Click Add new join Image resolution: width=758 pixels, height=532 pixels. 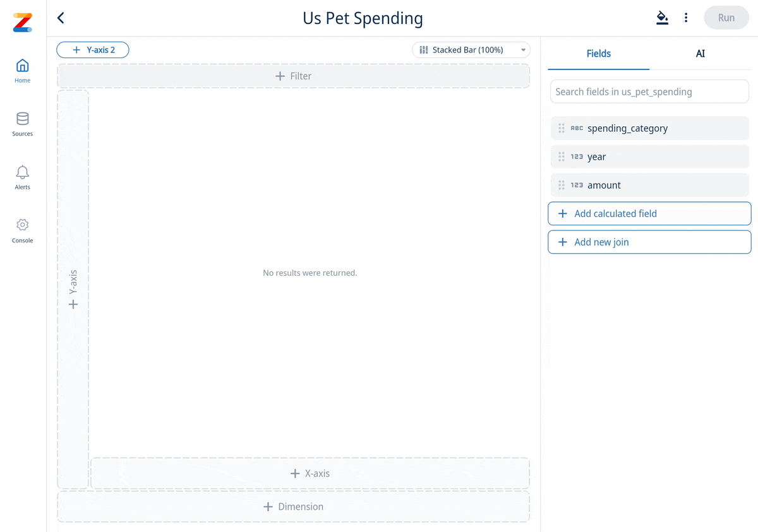tap(649, 242)
